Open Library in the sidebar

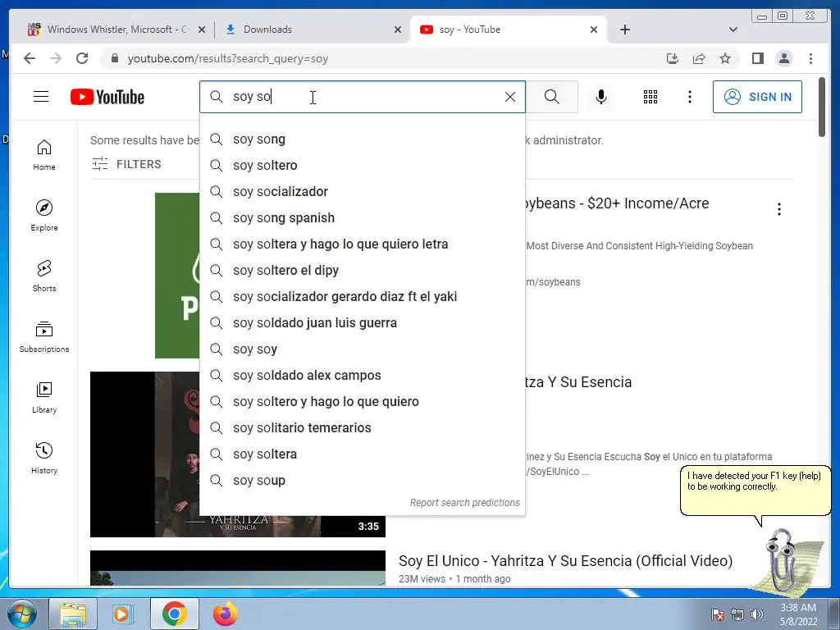[x=44, y=398]
